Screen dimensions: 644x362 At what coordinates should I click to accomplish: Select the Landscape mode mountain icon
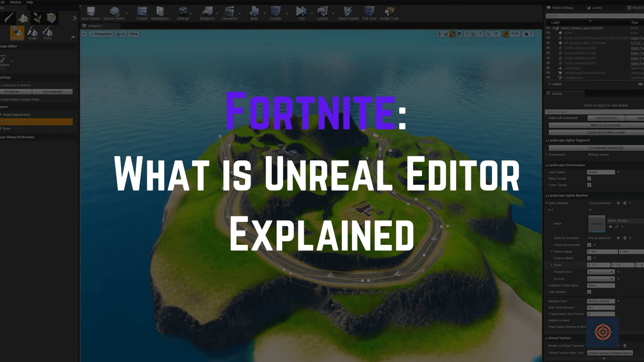(23, 18)
